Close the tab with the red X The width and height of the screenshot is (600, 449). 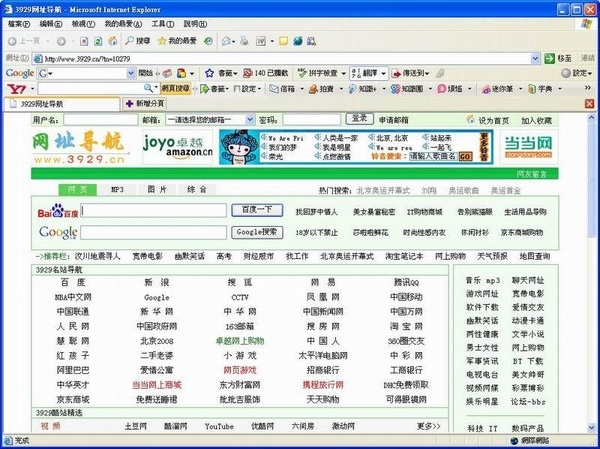[589, 103]
